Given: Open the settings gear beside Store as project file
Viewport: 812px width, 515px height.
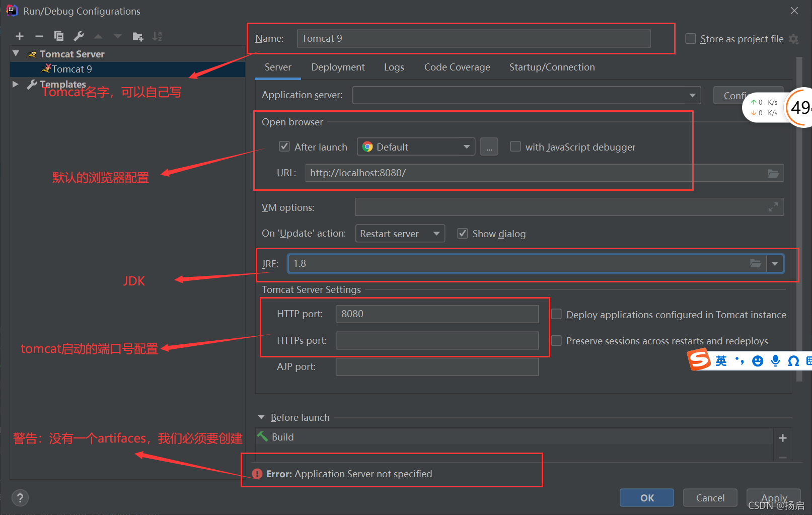Looking at the screenshot, I should (x=794, y=39).
